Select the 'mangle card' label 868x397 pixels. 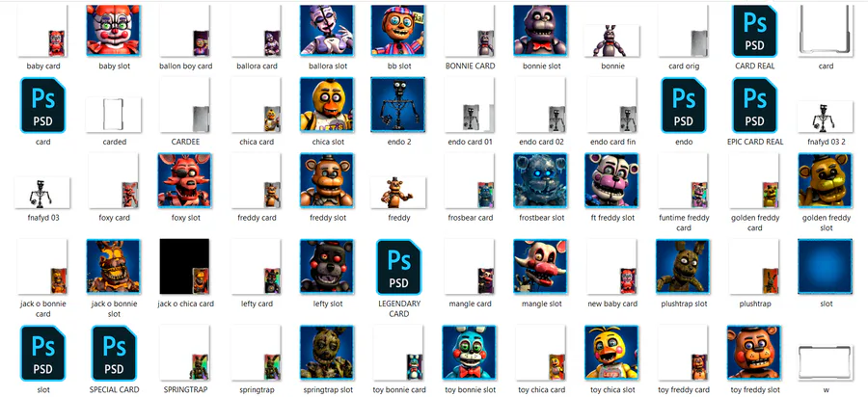click(x=470, y=304)
